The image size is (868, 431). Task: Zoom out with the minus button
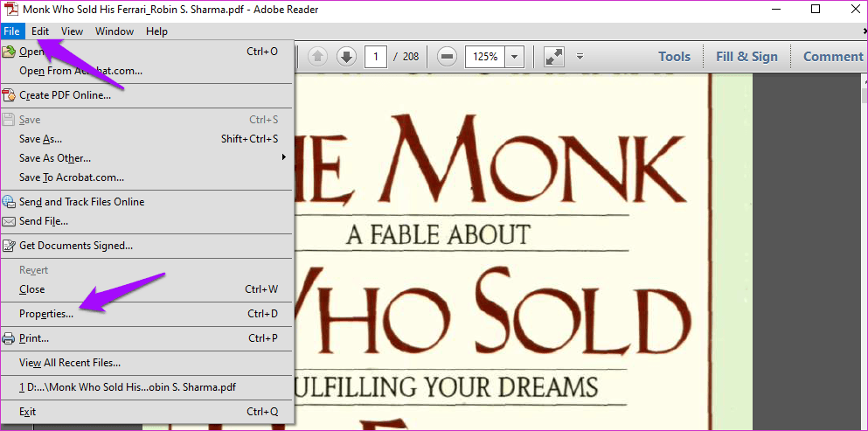[x=448, y=57]
